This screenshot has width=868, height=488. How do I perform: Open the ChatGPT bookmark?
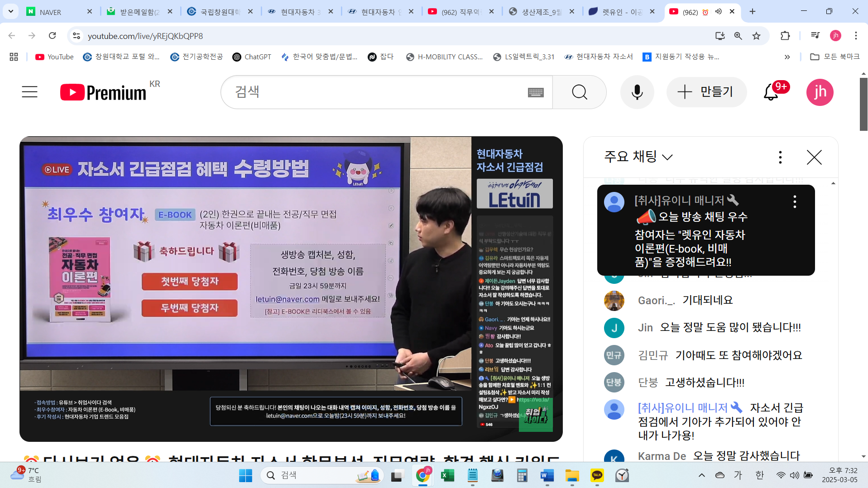252,57
